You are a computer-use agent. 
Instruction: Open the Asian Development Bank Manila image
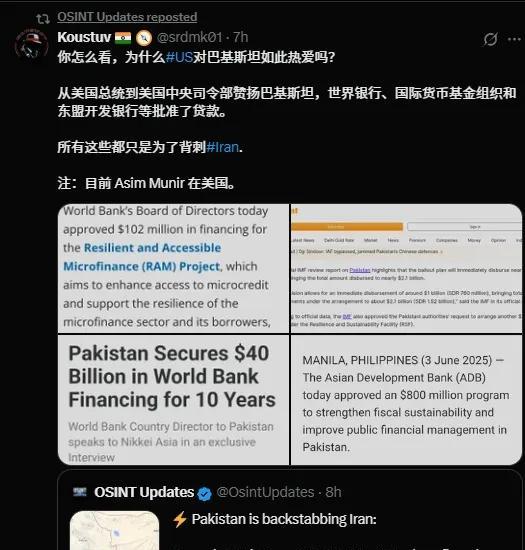[406, 400]
